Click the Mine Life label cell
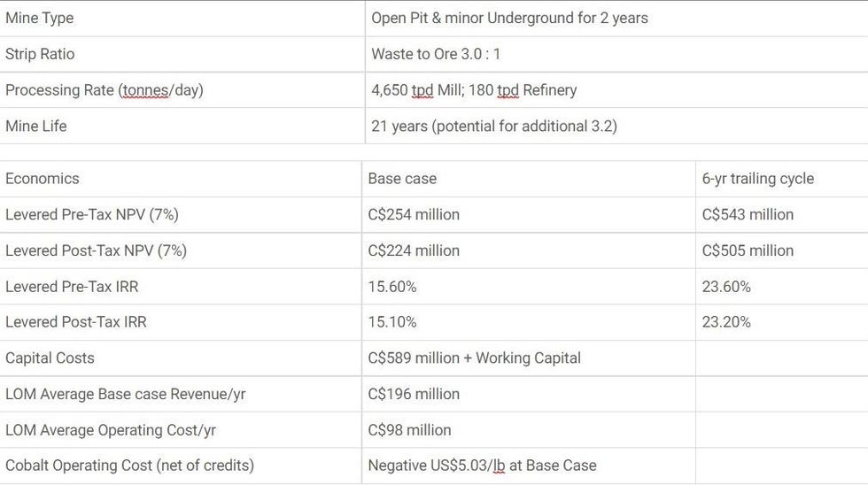Viewport: 868px width, 485px height. pos(36,126)
